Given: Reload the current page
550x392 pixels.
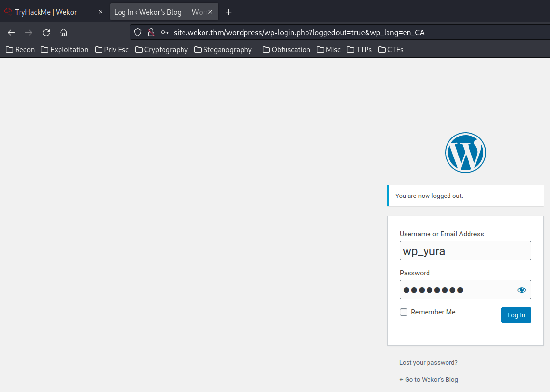Looking at the screenshot, I should tap(46, 33).
